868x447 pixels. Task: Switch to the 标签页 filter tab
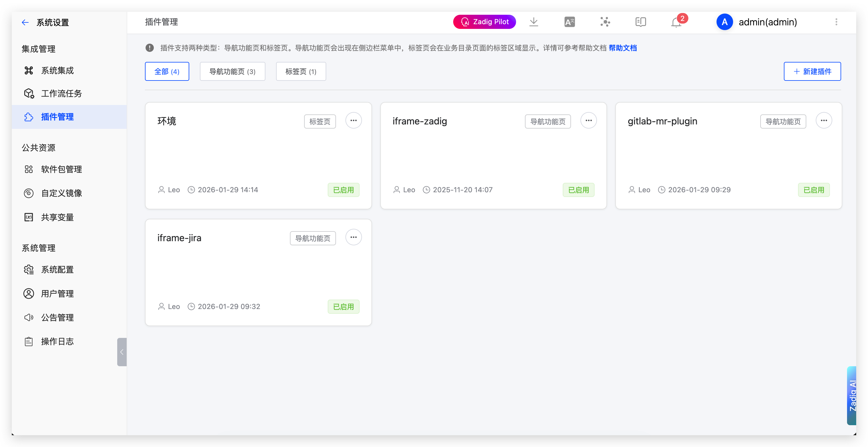(x=301, y=71)
